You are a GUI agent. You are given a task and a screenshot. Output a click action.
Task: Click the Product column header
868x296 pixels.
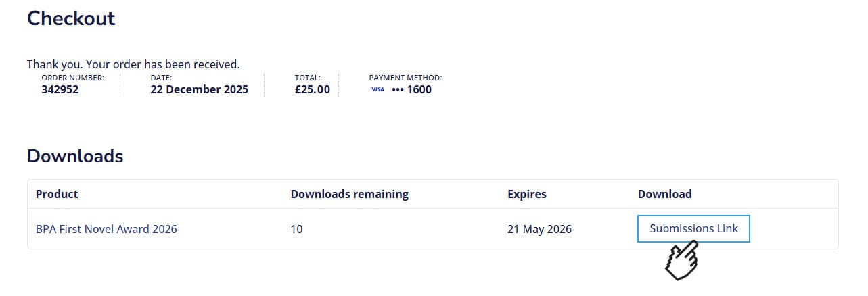click(x=57, y=194)
